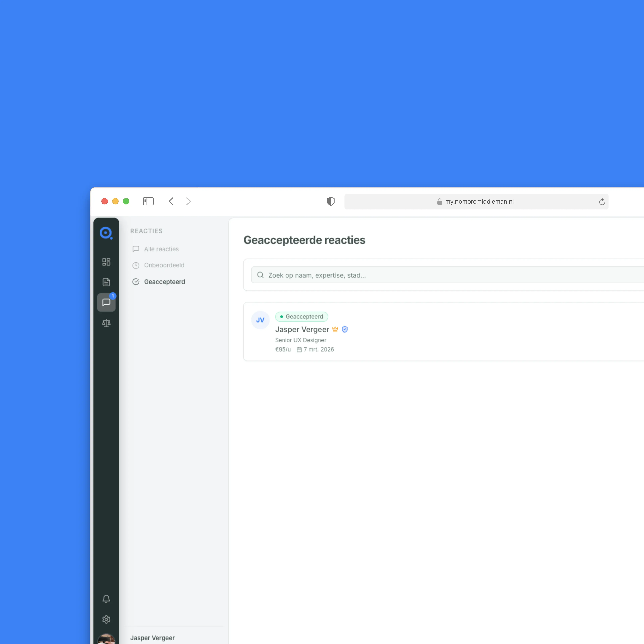The height and width of the screenshot is (644, 644).
Task: Open the chat reactions icon with badge
Action: coord(106,302)
